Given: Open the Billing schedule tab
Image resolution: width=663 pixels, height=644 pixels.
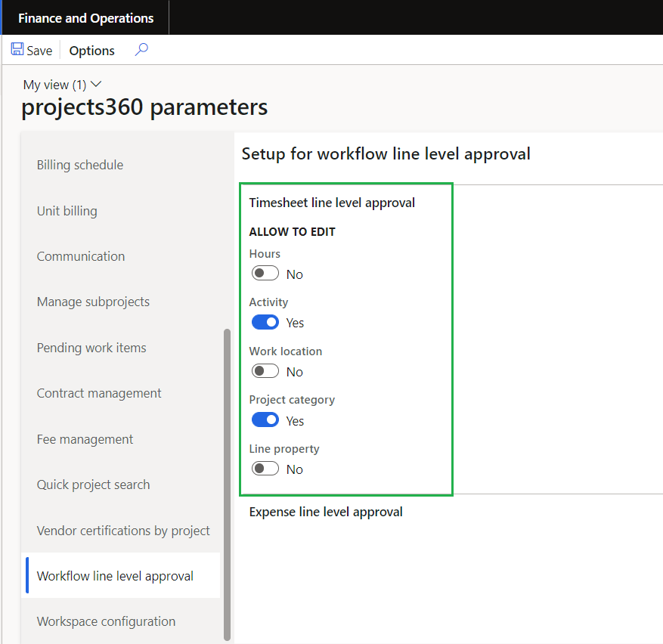Looking at the screenshot, I should 80,165.
